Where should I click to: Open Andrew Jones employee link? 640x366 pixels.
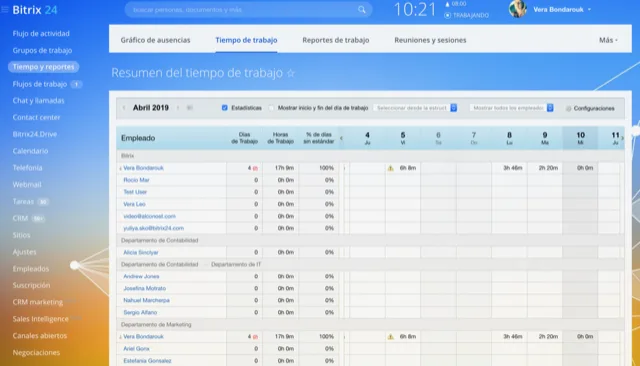coord(141,276)
